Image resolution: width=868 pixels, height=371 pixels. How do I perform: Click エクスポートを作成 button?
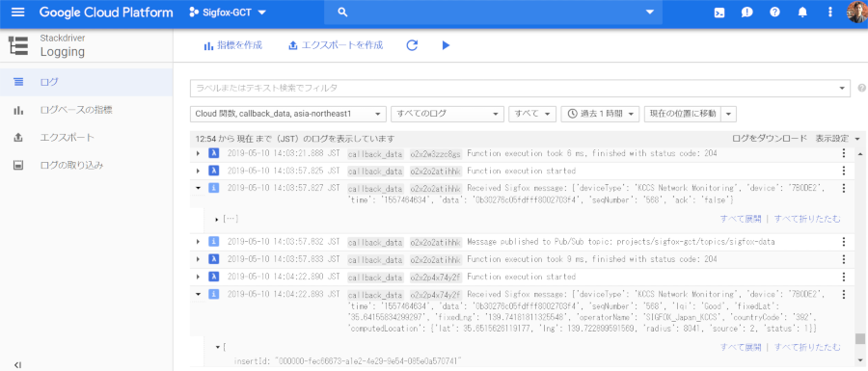[x=336, y=45]
